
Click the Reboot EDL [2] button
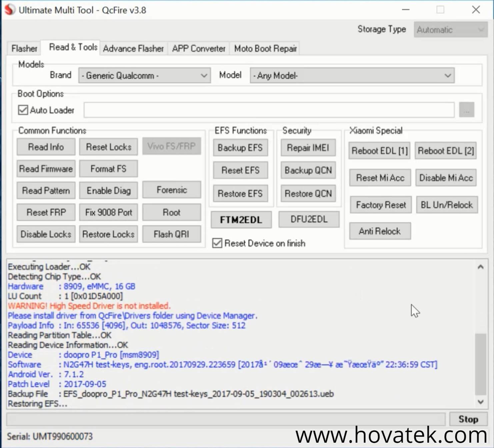click(x=446, y=151)
